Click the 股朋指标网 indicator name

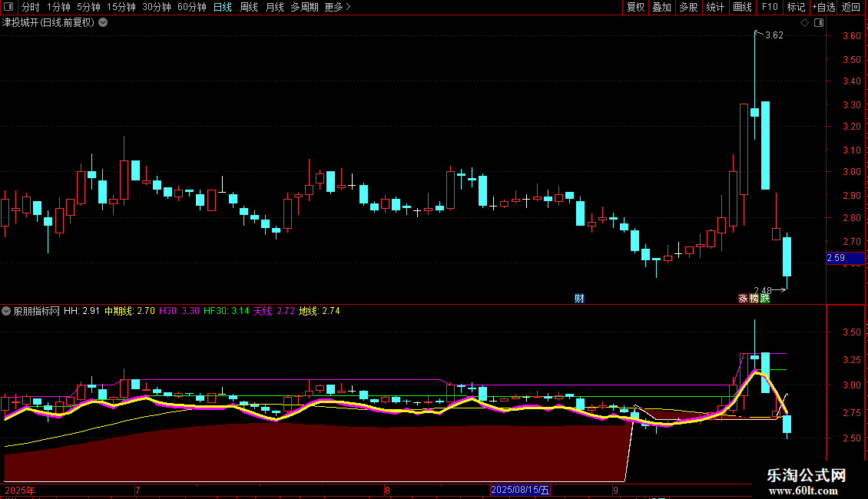(37, 311)
